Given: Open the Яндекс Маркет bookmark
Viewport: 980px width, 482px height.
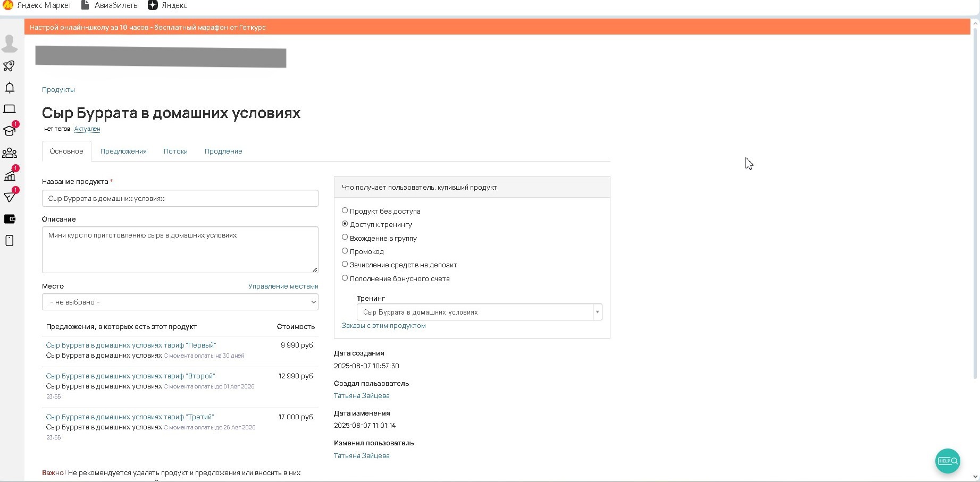Looking at the screenshot, I should tap(37, 5).
